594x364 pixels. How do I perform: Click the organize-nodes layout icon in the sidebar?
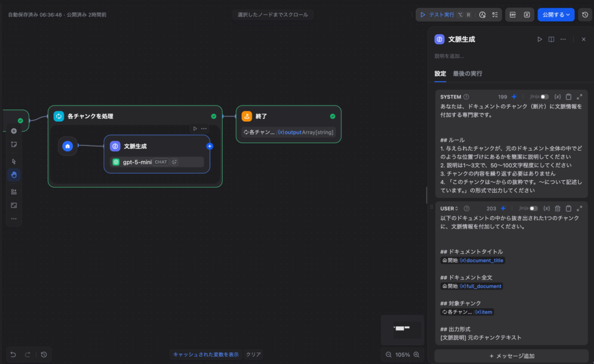[14, 190]
